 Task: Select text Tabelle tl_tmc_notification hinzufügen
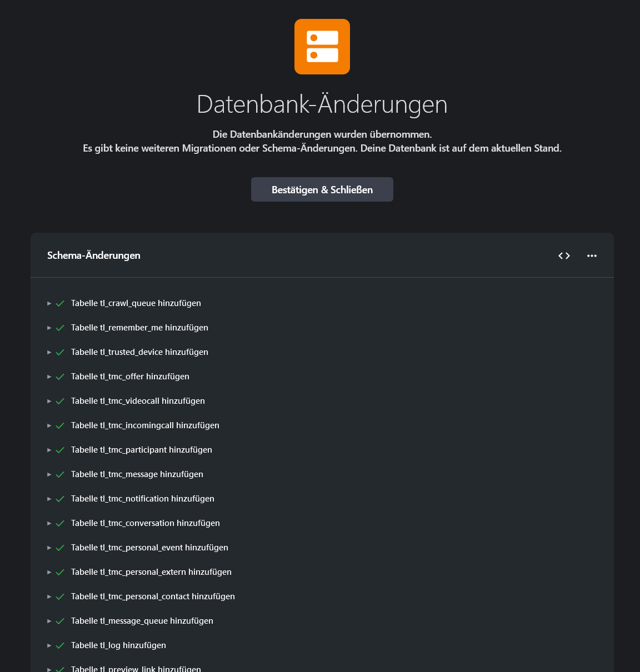(x=143, y=499)
